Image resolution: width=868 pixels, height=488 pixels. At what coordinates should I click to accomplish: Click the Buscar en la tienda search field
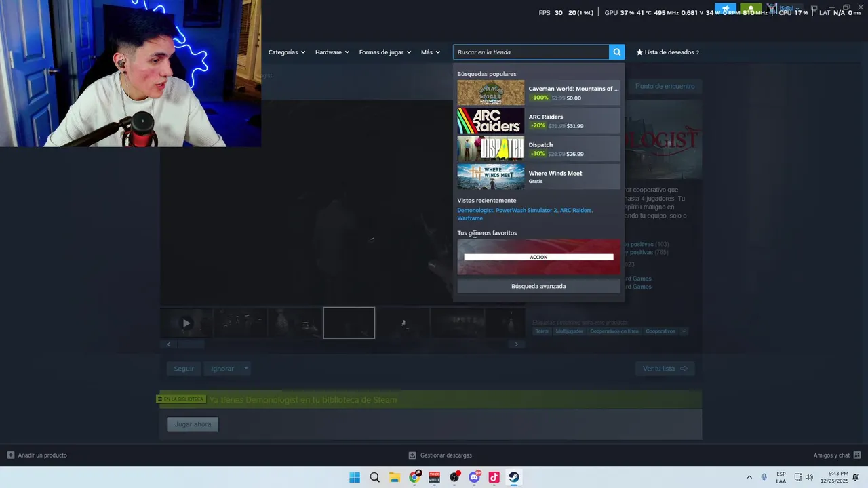531,52
